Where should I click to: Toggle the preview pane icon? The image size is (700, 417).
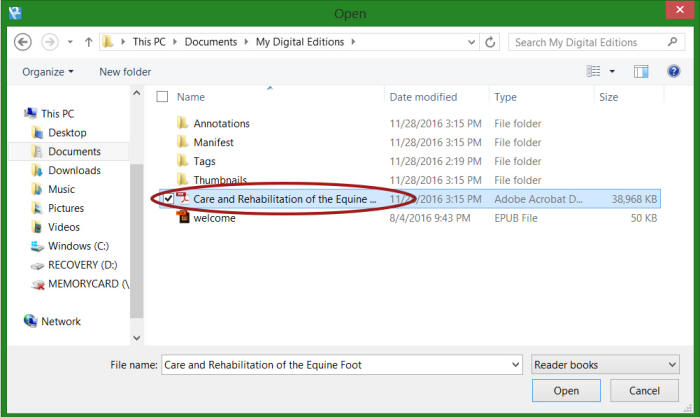[641, 72]
